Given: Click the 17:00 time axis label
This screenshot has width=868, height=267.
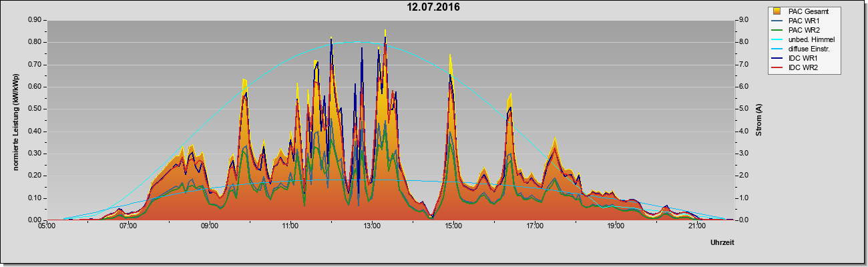Looking at the screenshot, I should coord(533,226).
